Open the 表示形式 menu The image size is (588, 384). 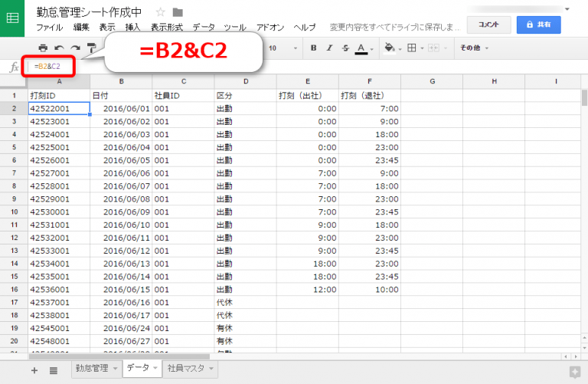click(x=167, y=27)
